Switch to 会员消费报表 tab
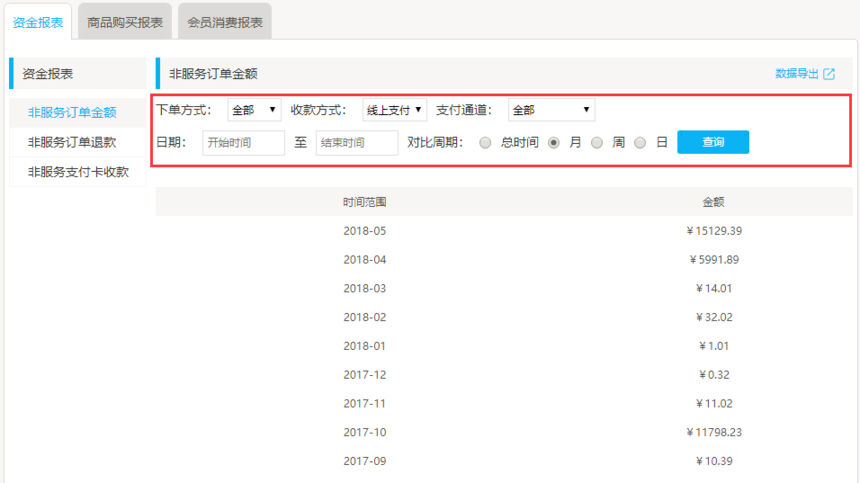 tap(225, 22)
